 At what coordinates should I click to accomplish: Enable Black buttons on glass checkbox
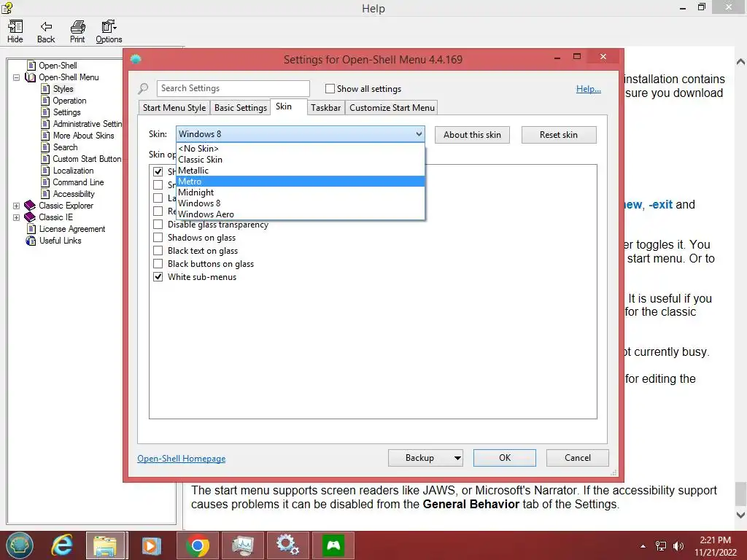(158, 264)
